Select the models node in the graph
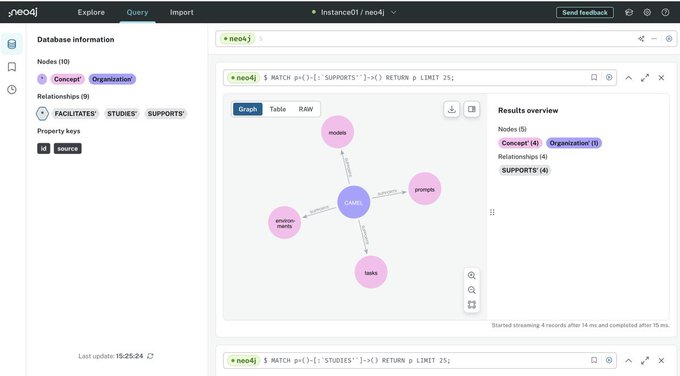 337,132
